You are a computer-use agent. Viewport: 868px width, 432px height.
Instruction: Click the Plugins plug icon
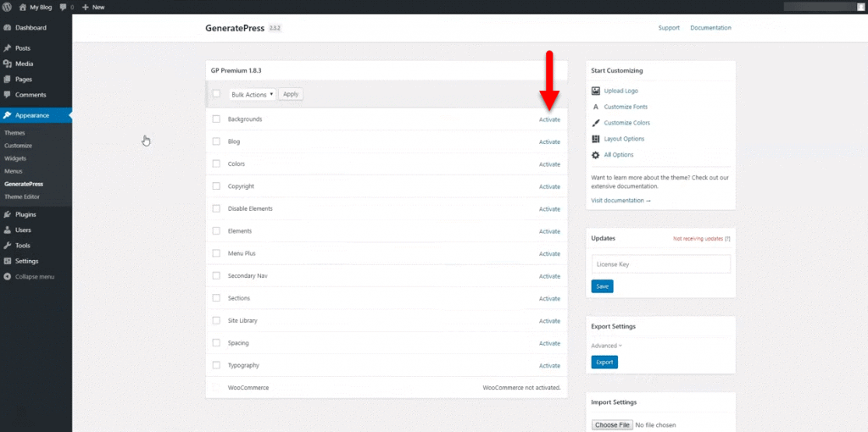pyautogui.click(x=8, y=214)
